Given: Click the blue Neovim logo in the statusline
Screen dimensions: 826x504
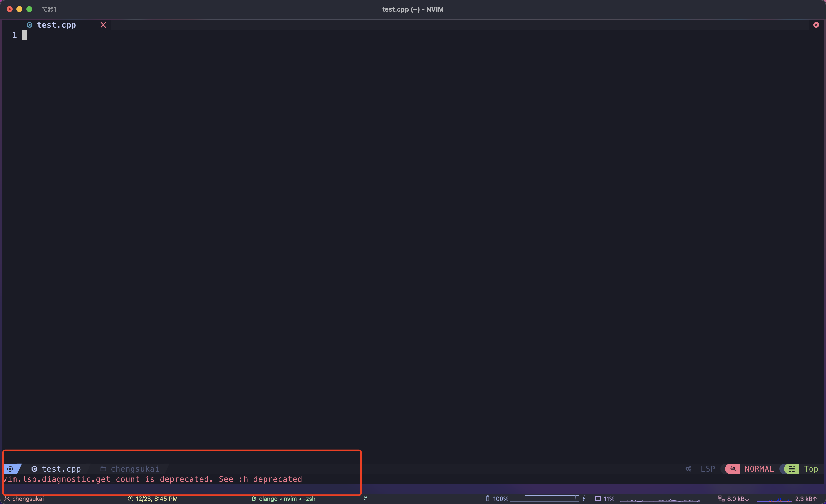Looking at the screenshot, I should [10, 469].
